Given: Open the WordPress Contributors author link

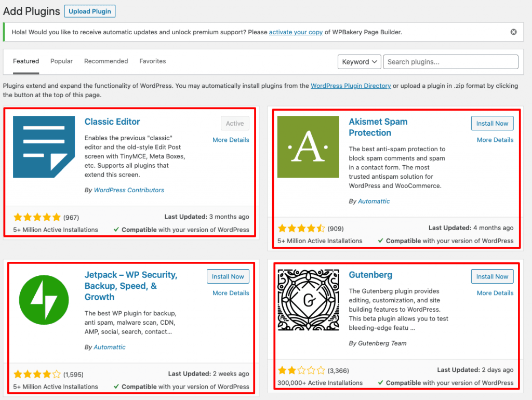Looking at the screenshot, I should click(x=129, y=190).
